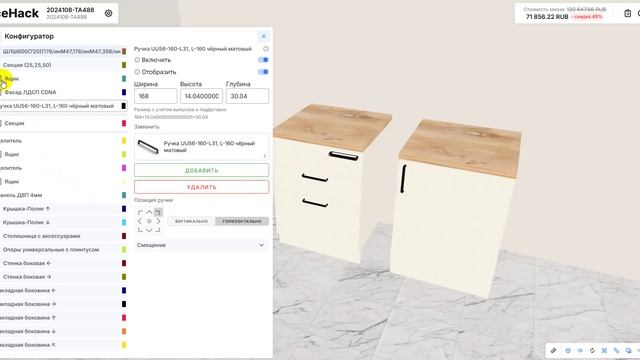The image size is (640, 360).
Task: Toggle the Отобразить switch
Action: [x=263, y=72]
